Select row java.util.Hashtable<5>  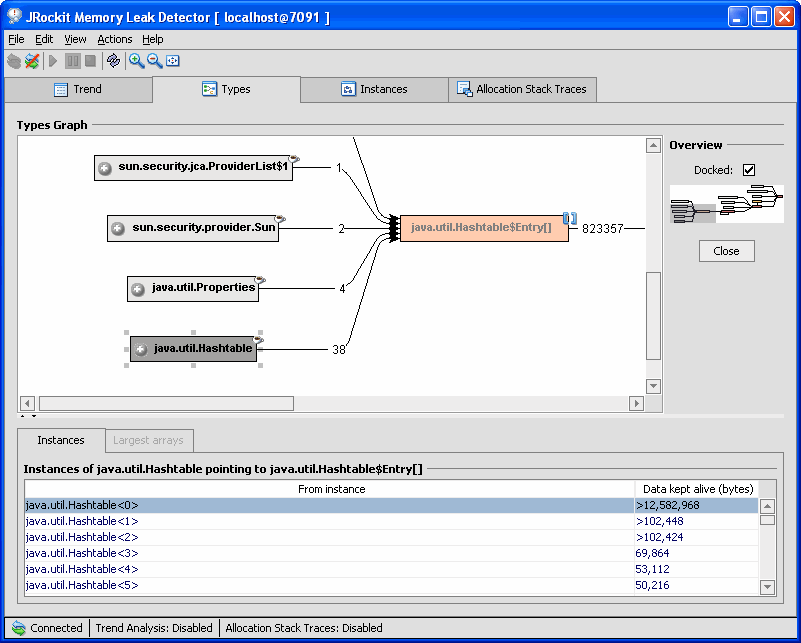coord(391,585)
